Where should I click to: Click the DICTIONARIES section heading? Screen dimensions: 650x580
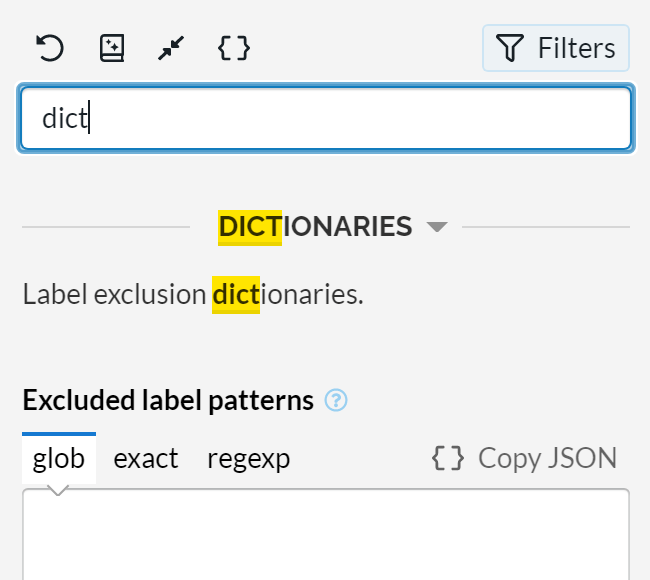pyautogui.click(x=315, y=227)
